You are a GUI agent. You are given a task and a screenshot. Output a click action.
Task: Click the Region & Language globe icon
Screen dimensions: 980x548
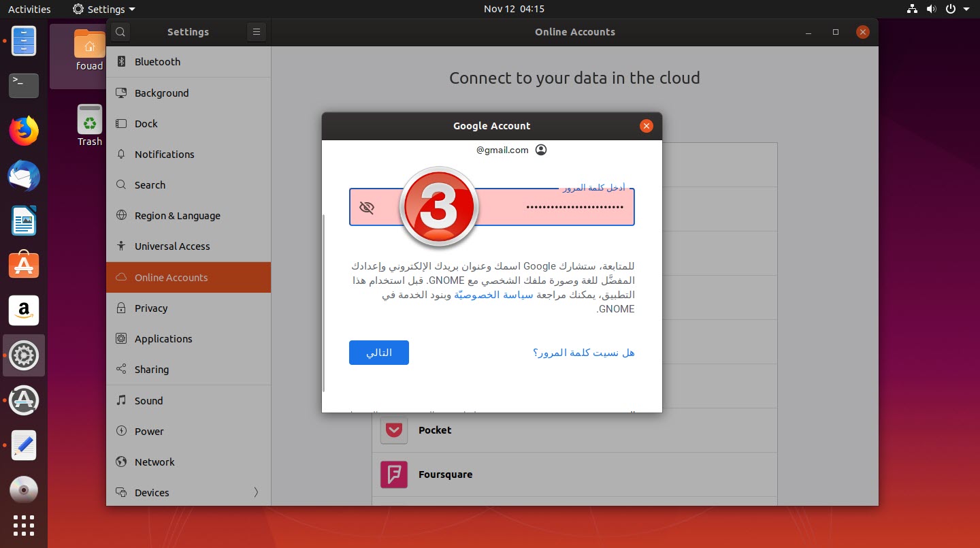point(121,216)
